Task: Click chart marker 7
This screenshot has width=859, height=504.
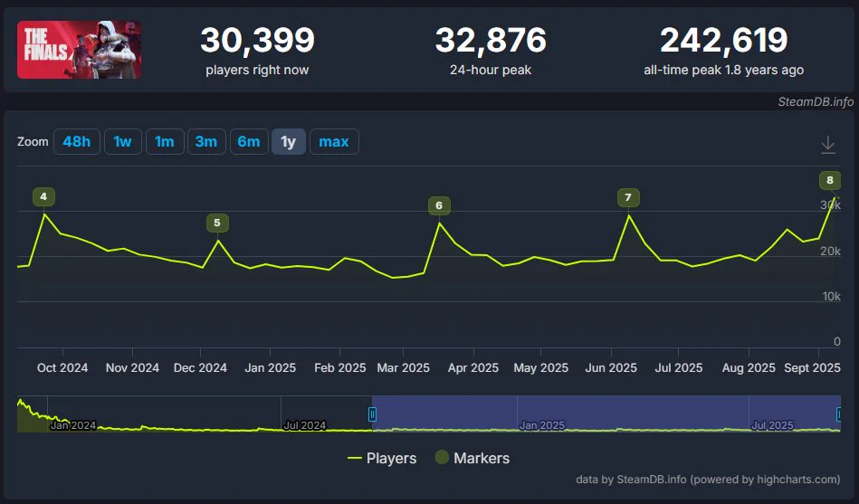Action: pos(628,197)
